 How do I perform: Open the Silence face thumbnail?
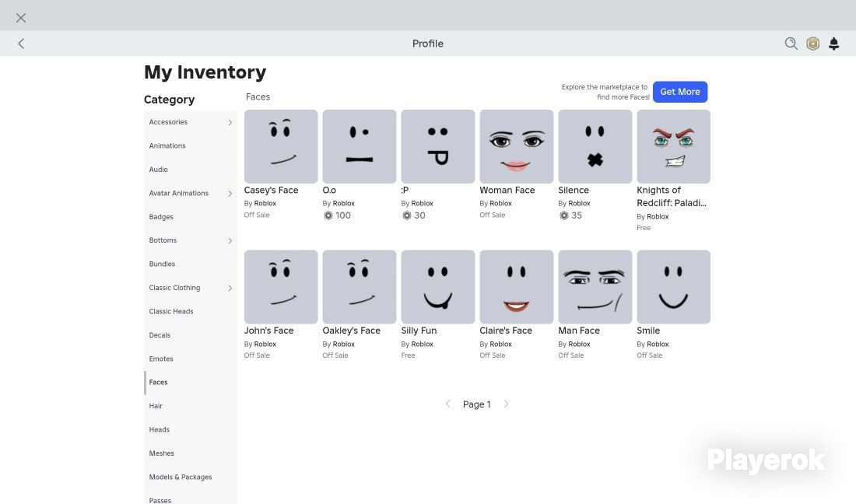tap(595, 146)
